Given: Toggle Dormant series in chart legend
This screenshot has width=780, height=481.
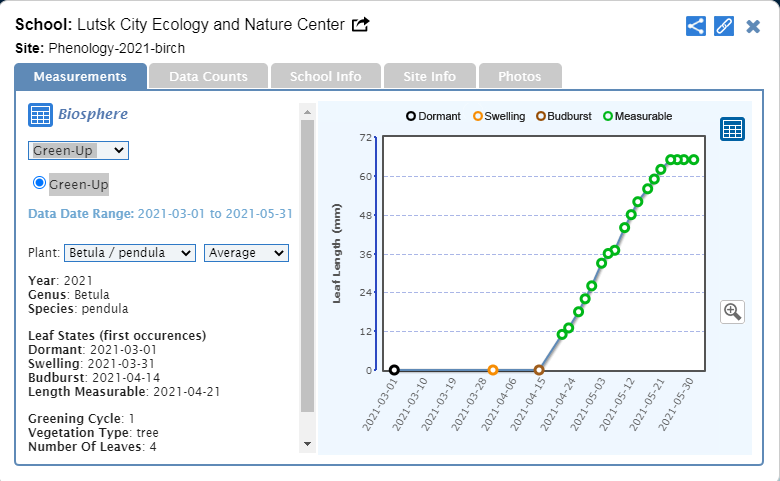Looking at the screenshot, I should coord(433,116).
